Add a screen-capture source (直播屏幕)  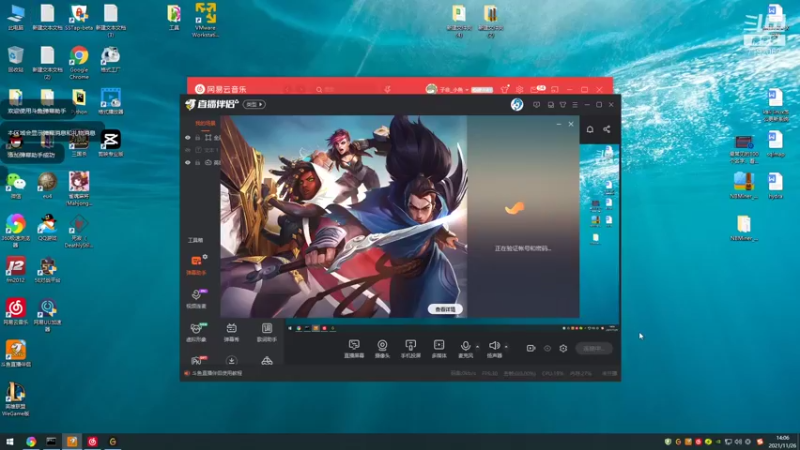[354, 348]
